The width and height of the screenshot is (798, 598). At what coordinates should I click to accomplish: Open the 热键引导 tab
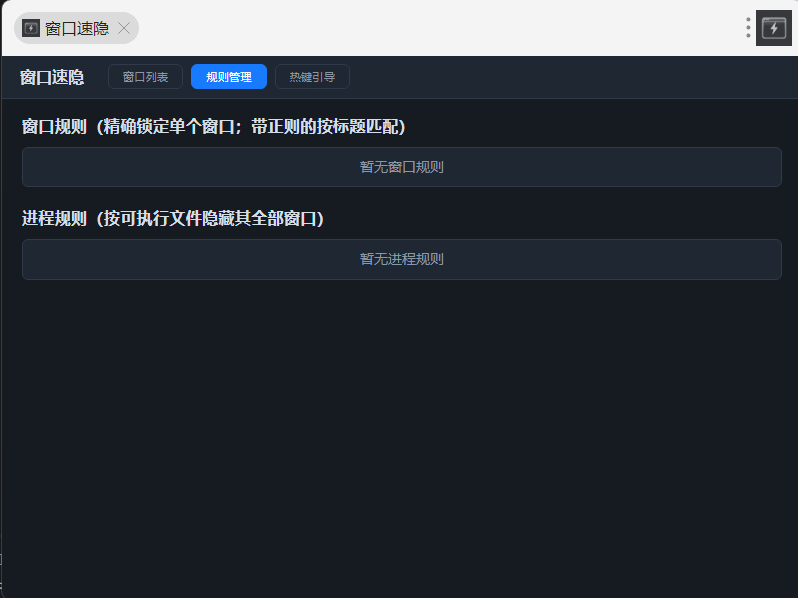(x=312, y=77)
